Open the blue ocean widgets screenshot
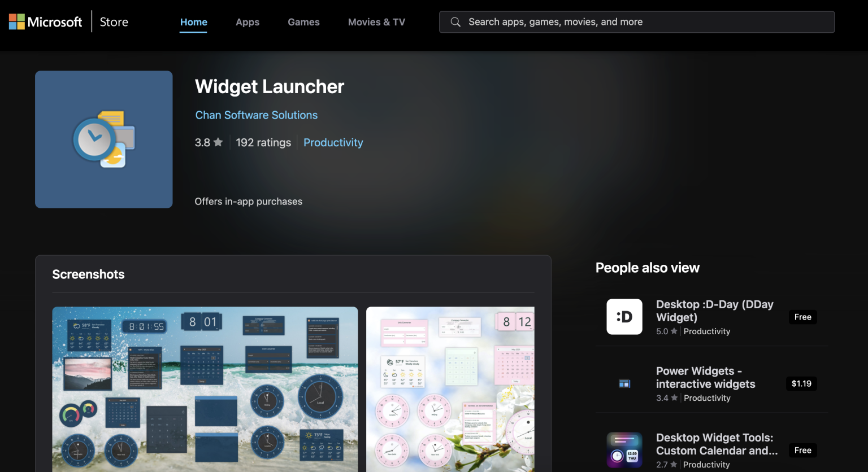 (x=205, y=389)
